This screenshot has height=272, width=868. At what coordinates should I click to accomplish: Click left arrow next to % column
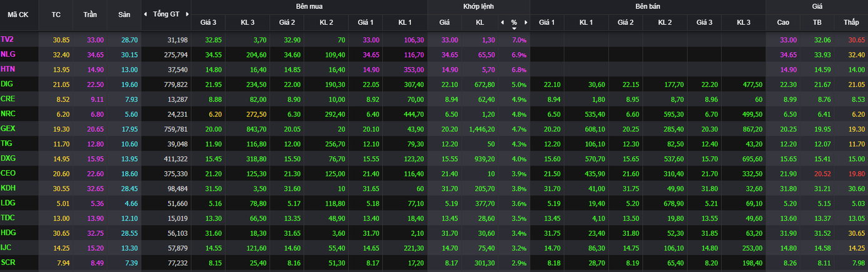pyautogui.click(x=502, y=23)
